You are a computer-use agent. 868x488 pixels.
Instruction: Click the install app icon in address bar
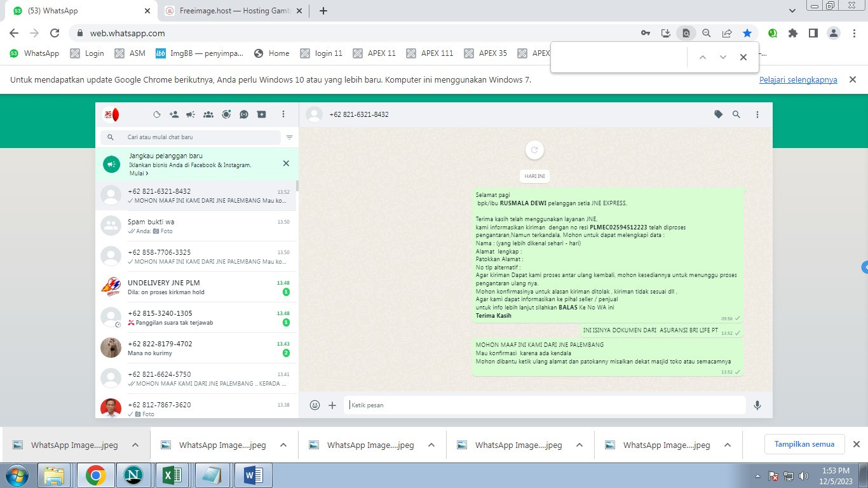click(x=666, y=33)
